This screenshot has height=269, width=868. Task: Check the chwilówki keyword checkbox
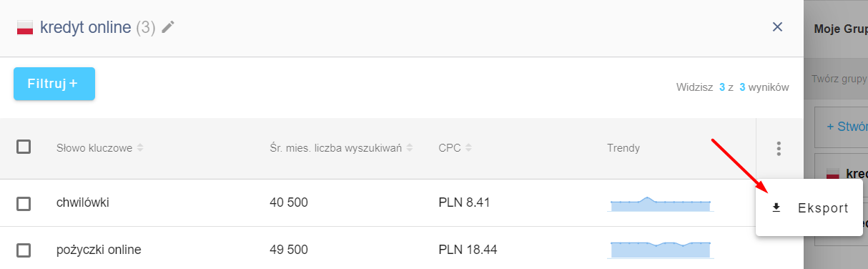pos(24,204)
